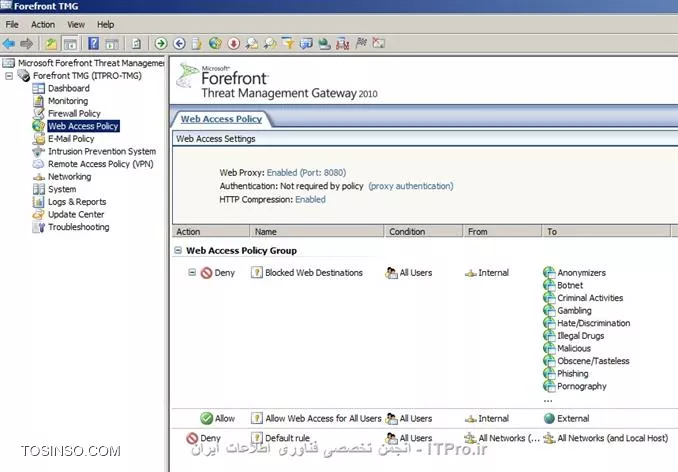Collapse the Forefront TMG (ITPRO-TMG) tree node

tap(9, 76)
